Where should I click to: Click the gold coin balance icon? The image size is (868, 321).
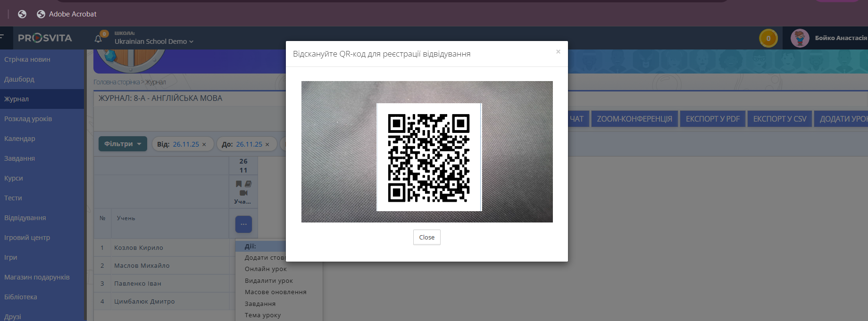[x=768, y=38]
